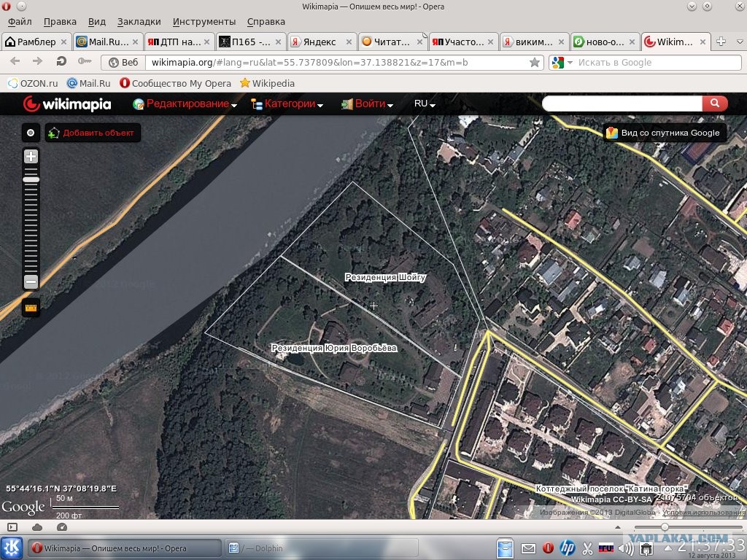Open the RU language selector dropdown
This screenshot has width=747, height=560.
pyautogui.click(x=423, y=104)
